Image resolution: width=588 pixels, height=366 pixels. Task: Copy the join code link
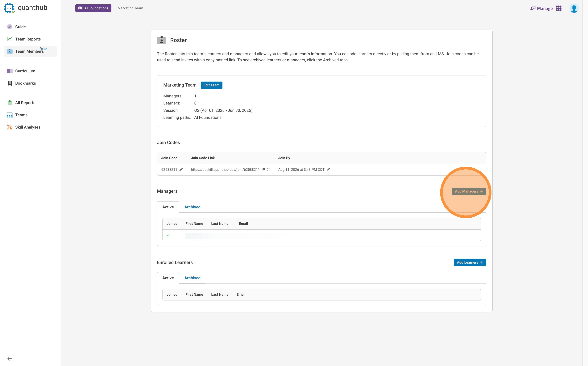point(263,169)
